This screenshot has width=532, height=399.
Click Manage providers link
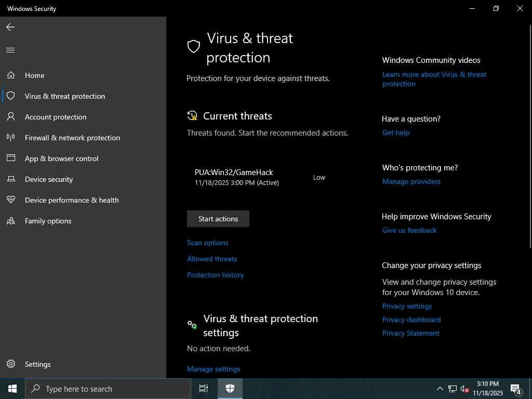[x=411, y=181]
